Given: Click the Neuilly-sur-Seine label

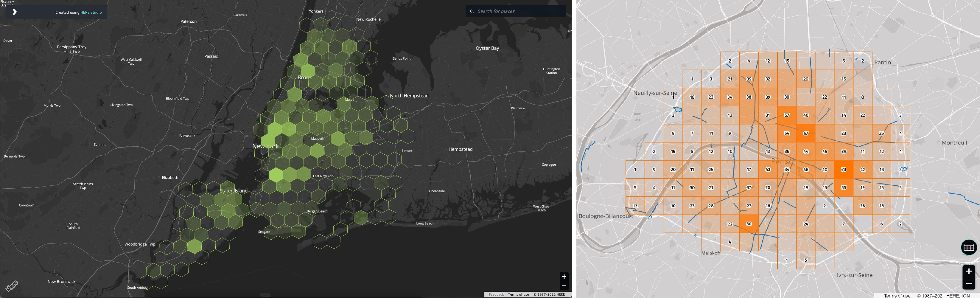Looking at the screenshot, I should coord(655,93).
